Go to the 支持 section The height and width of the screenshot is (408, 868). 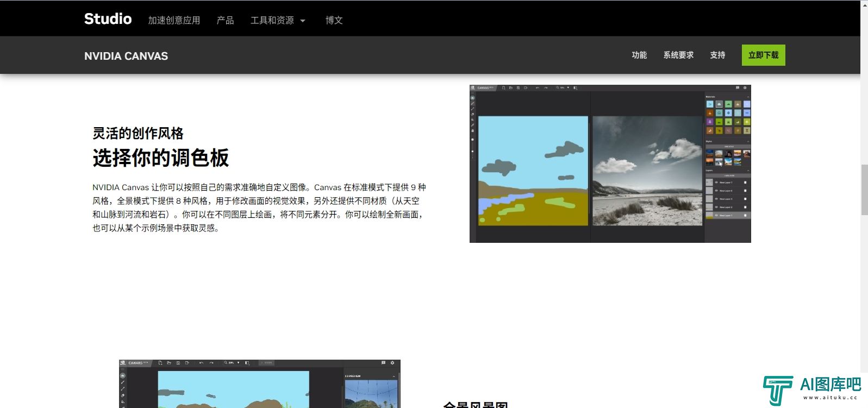tap(717, 55)
